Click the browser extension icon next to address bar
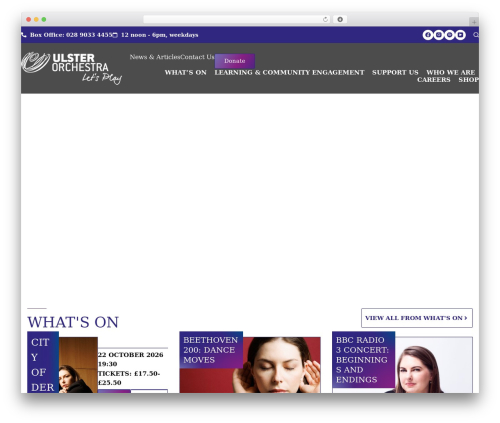The height and width of the screenshot is (423, 500). [340, 19]
